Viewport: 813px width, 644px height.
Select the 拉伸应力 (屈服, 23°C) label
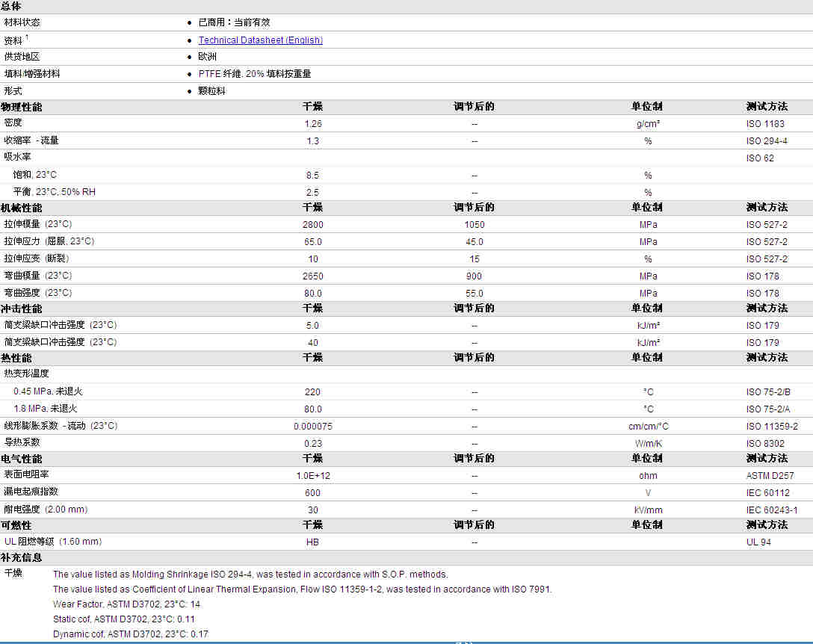pyautogui.click(x=49, y=241)
